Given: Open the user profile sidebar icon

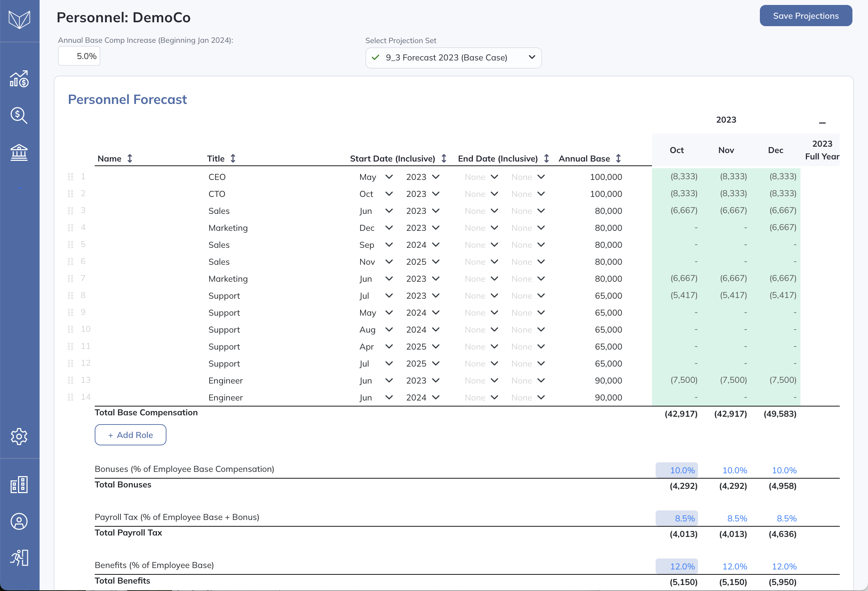Looking at the screenshot, I should (19, 521).
